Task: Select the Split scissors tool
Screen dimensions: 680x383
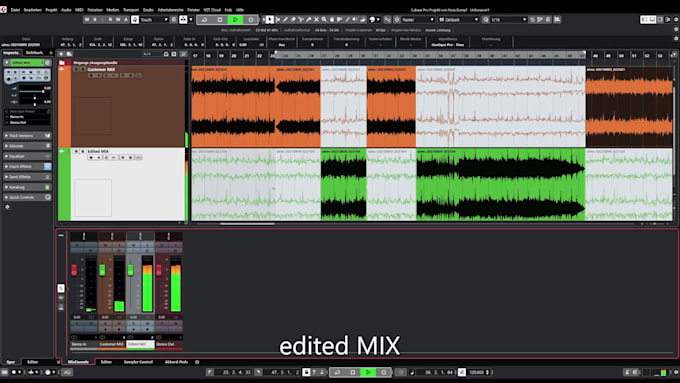Action: point(301,20)
